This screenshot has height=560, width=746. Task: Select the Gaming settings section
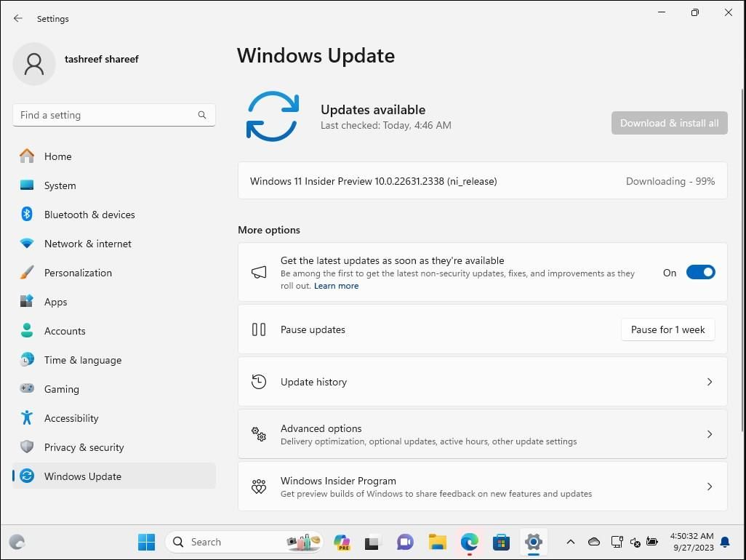62,389
